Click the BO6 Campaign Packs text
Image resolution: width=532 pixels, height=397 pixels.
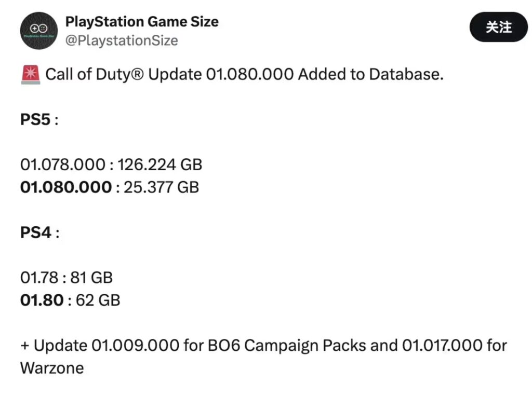point(287,346)
